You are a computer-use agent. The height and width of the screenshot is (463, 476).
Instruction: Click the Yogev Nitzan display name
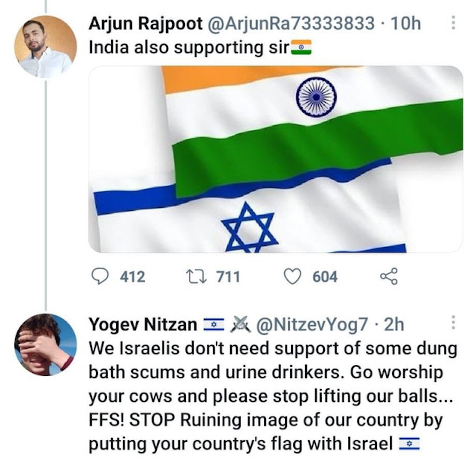click(143, 324)
